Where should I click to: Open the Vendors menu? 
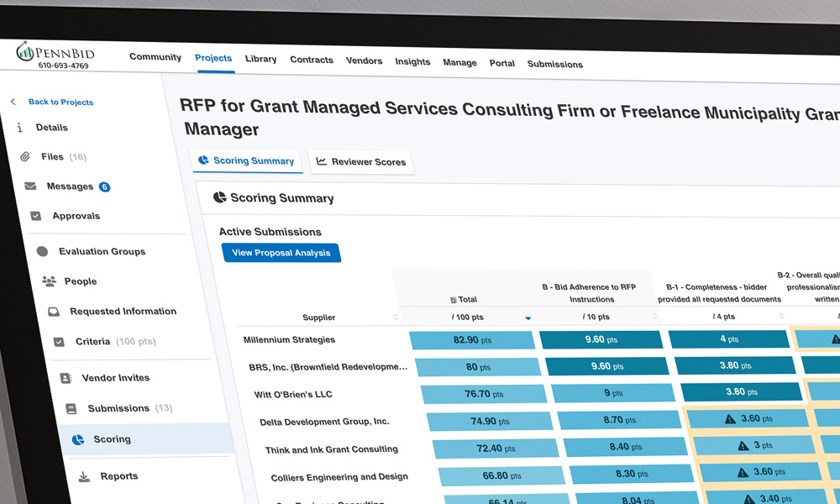tap(364, 60)
